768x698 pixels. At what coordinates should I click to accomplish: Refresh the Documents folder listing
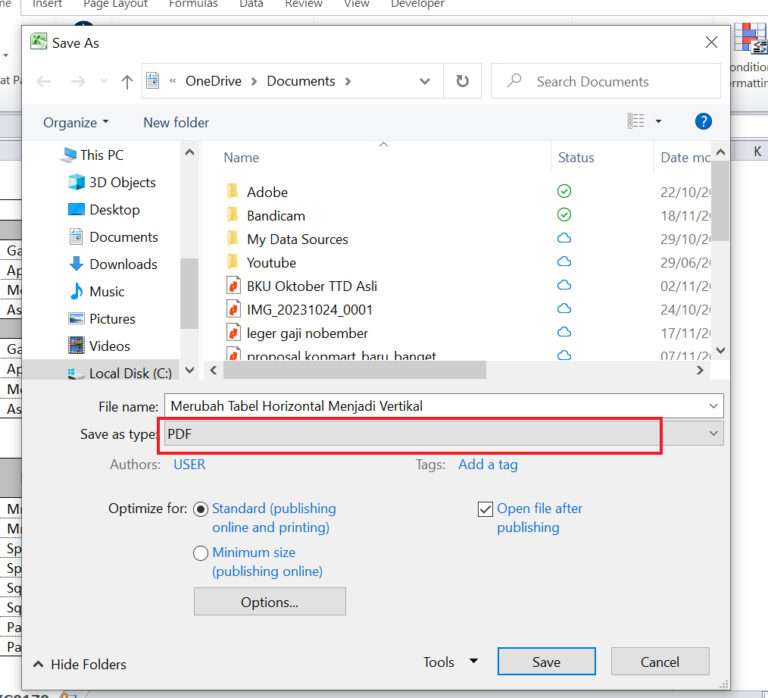click(462, 81)
